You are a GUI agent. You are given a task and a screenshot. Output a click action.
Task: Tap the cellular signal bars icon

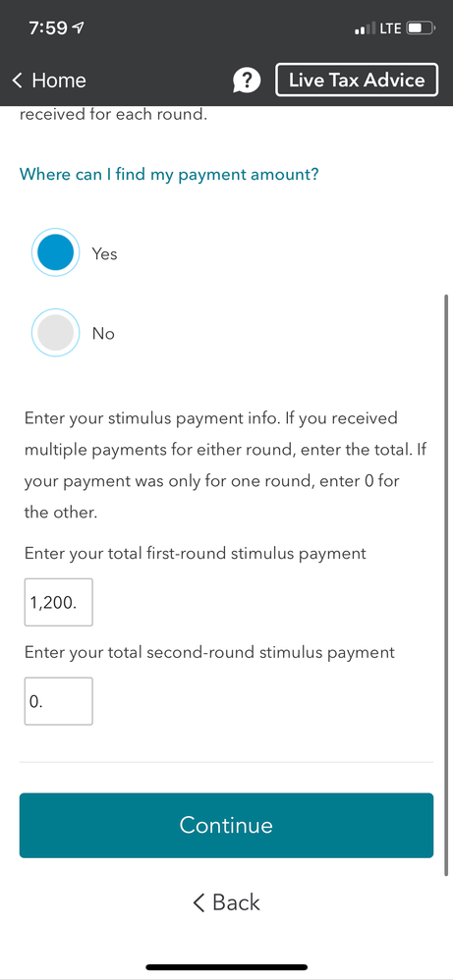pos(365,28)
